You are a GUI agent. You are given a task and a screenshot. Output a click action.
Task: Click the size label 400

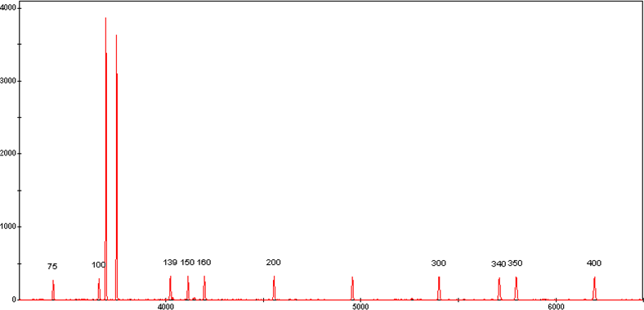click(x=594, y=263)
